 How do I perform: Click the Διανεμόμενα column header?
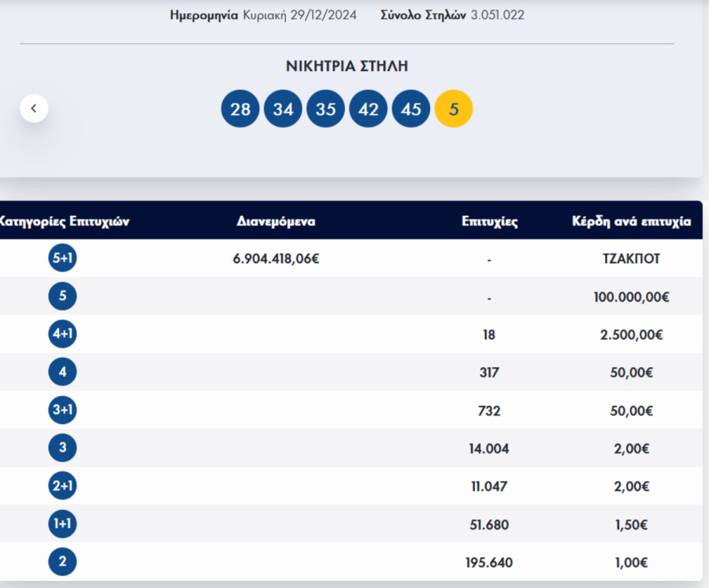(x=276, y=221)
